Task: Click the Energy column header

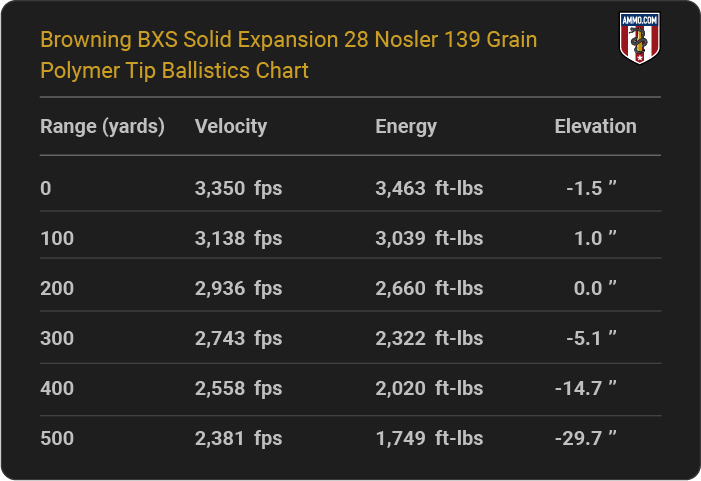Action: tap(406, 127)
